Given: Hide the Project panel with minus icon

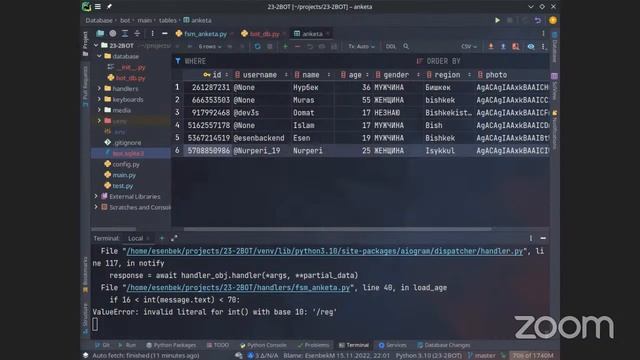Looking at the screenshot, I should tap(164, 33).
